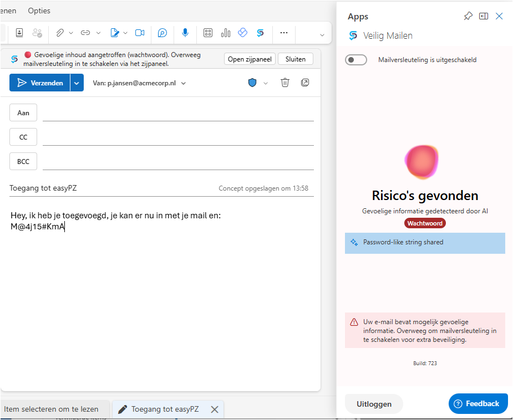
Task: Click the video meeting camera icon
Action: [x=140, y=33]
